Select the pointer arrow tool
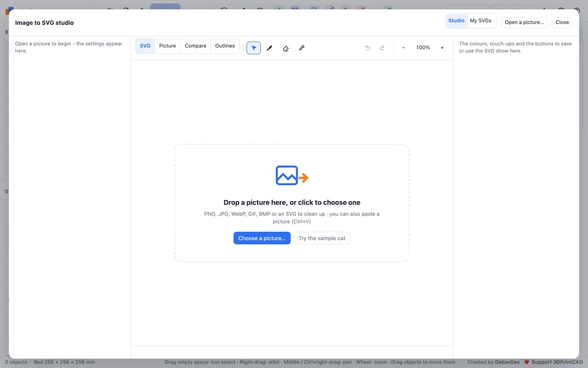 tap(254, 48)
